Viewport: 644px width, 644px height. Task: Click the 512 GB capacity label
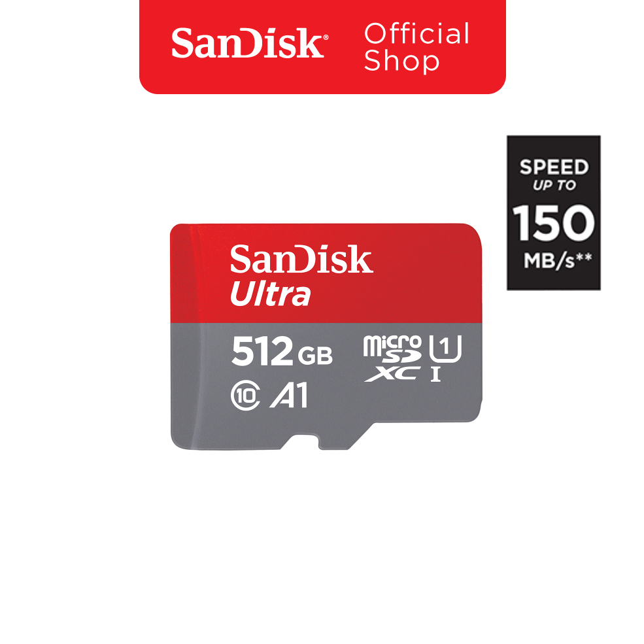click(x=282, y=351)
